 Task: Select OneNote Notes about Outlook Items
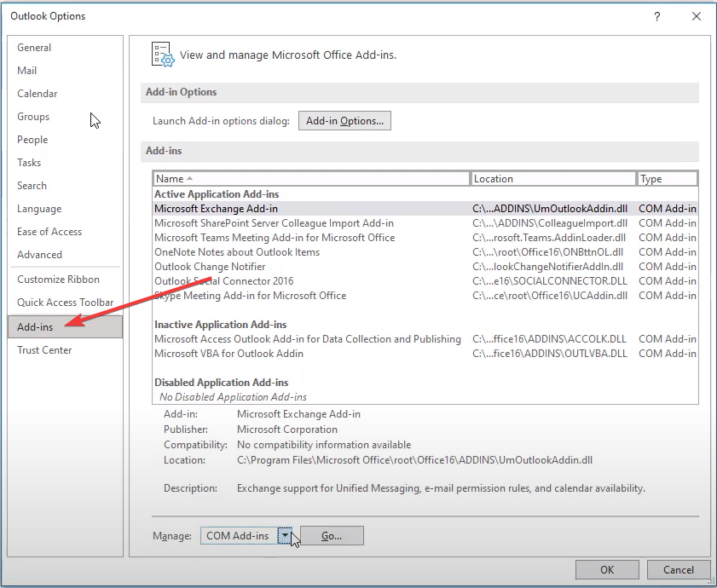coord(425,252)
